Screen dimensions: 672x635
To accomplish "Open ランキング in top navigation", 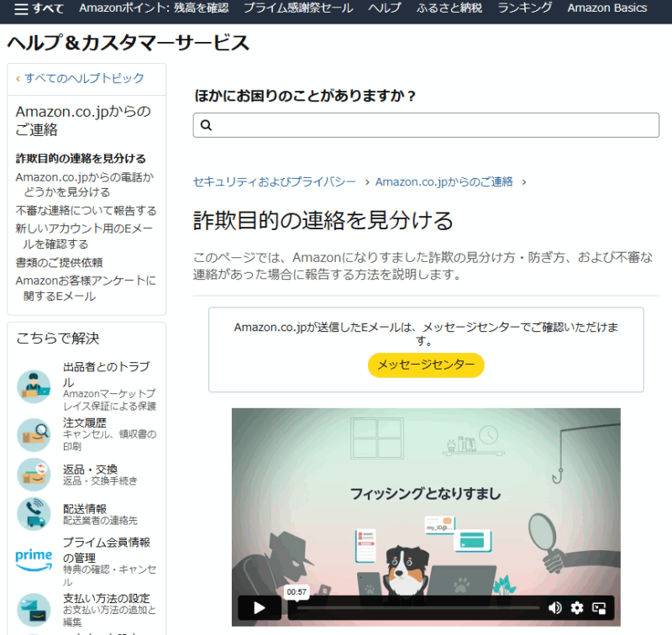I will pyautogui.click(x=524, y=8).
